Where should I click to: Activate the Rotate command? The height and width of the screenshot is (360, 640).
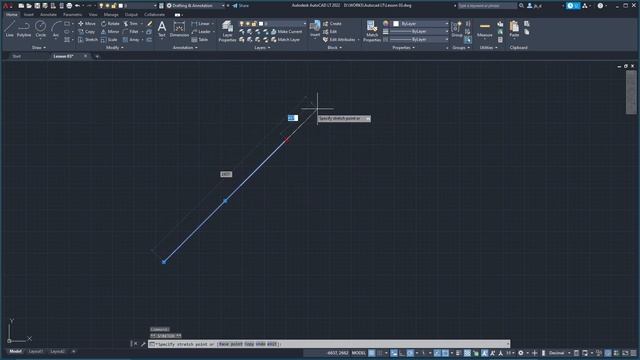110,24
